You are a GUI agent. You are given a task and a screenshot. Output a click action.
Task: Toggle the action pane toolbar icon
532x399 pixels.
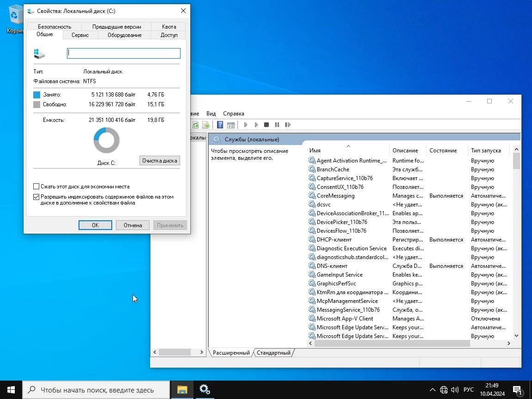tap(231, 125)
